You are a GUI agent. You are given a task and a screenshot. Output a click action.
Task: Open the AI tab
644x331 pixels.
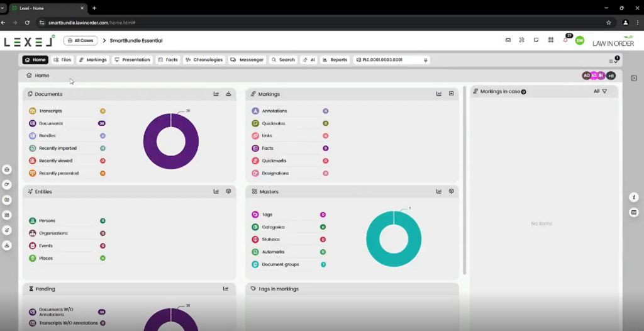(x=309, y=60)
